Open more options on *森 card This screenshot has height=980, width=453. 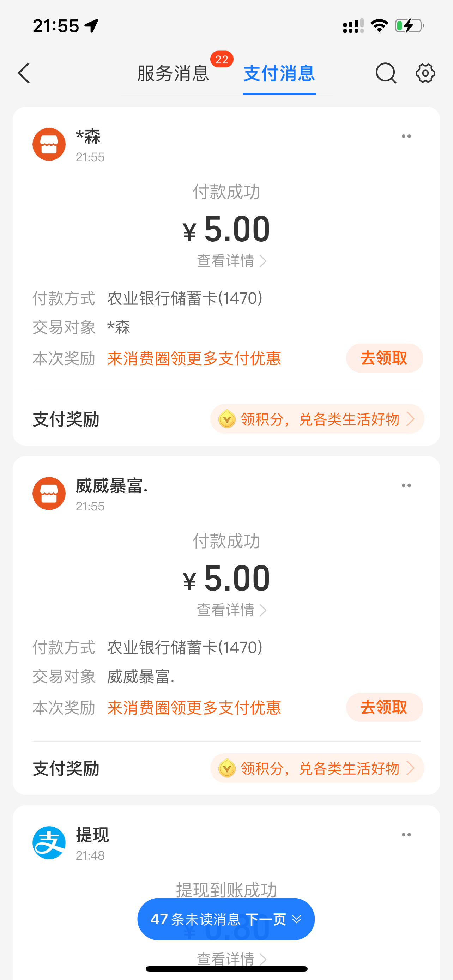(406, 136)
